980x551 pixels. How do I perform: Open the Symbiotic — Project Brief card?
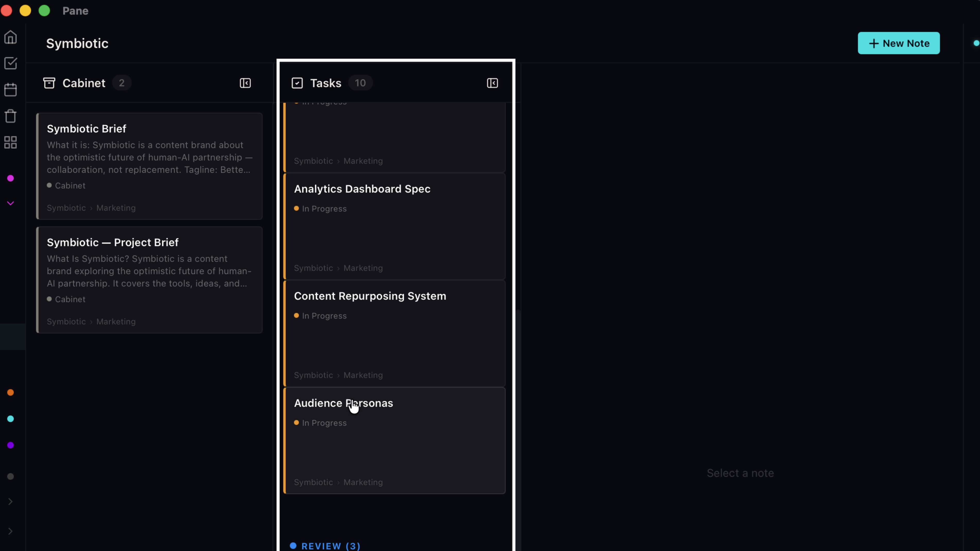tap(149, 280)
